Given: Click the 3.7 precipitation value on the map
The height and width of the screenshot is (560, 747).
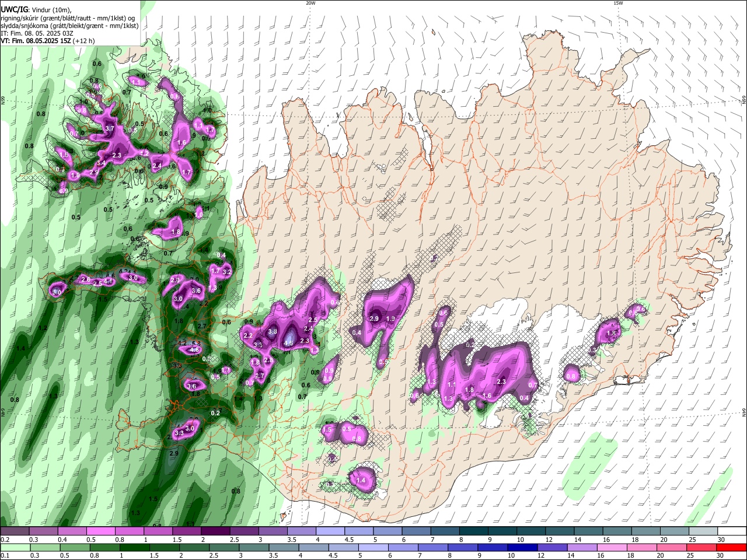Looking at the screenshot, I should pos(109,128).
